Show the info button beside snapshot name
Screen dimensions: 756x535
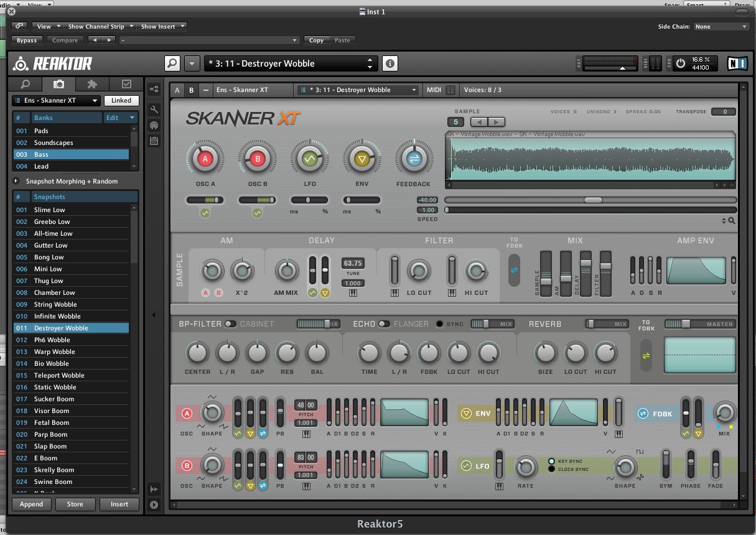tap(390, 63)
